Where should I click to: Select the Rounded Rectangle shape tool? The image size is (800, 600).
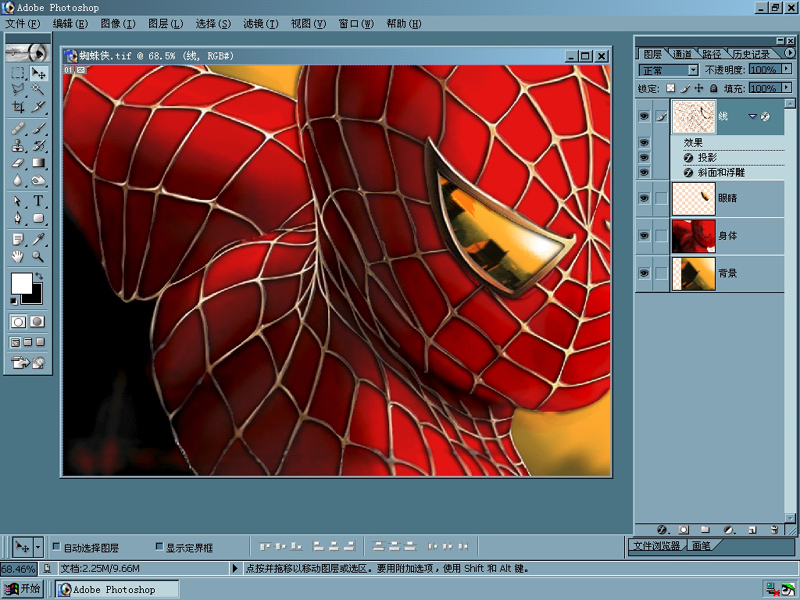click(x=38, y=218)
